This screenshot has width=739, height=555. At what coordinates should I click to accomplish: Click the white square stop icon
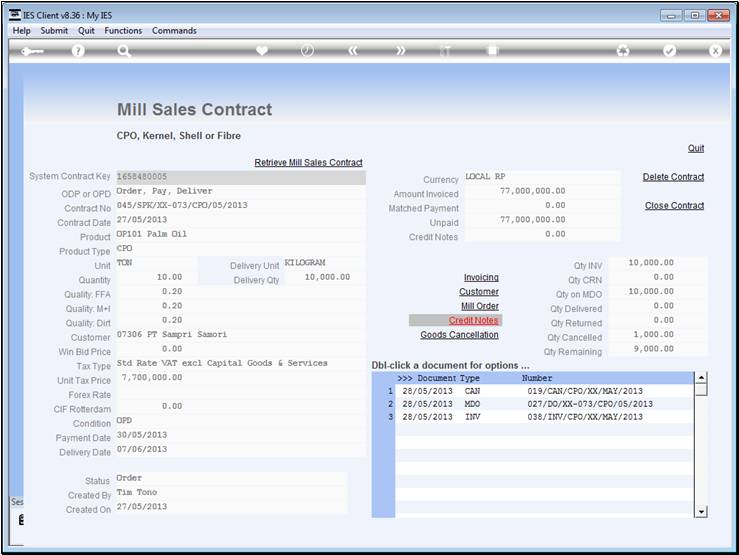(x=493, y=50)
